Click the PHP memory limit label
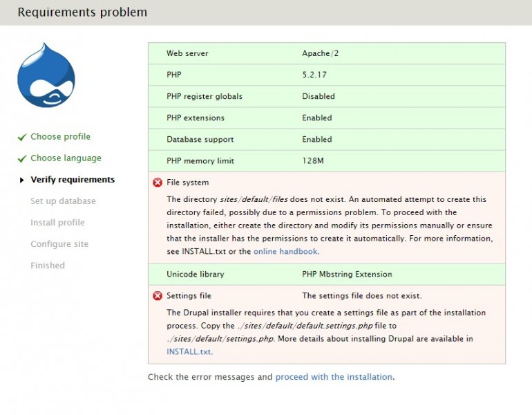Image resolution: width=532 pixels, height=415 pixels. [200, 161]
